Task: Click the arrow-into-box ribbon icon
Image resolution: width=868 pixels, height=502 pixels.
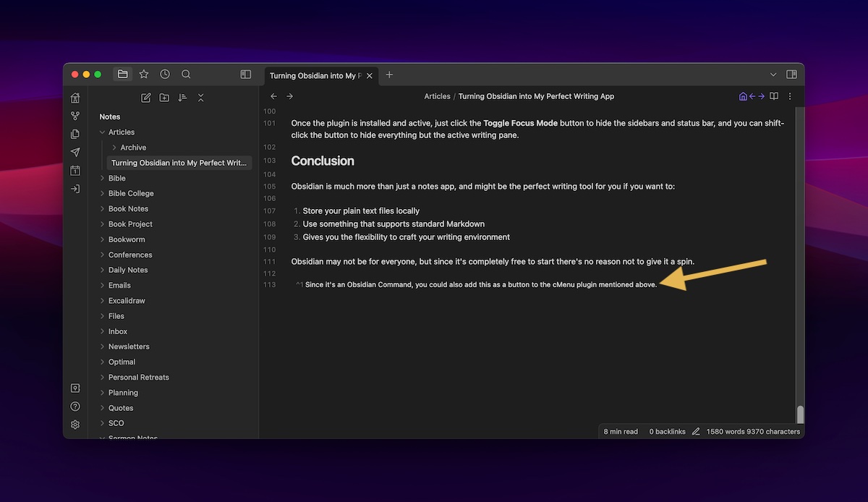Action: (x=75, y=189)
